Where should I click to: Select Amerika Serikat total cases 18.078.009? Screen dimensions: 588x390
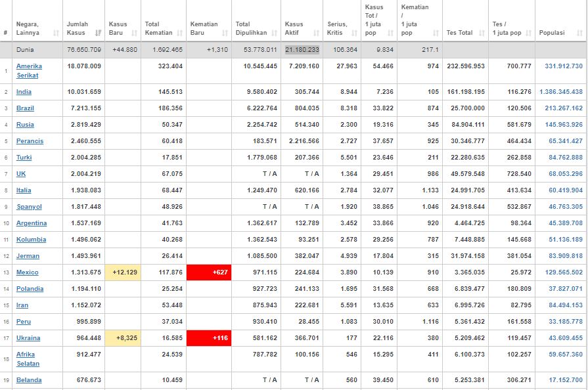[x=84, y=66]
